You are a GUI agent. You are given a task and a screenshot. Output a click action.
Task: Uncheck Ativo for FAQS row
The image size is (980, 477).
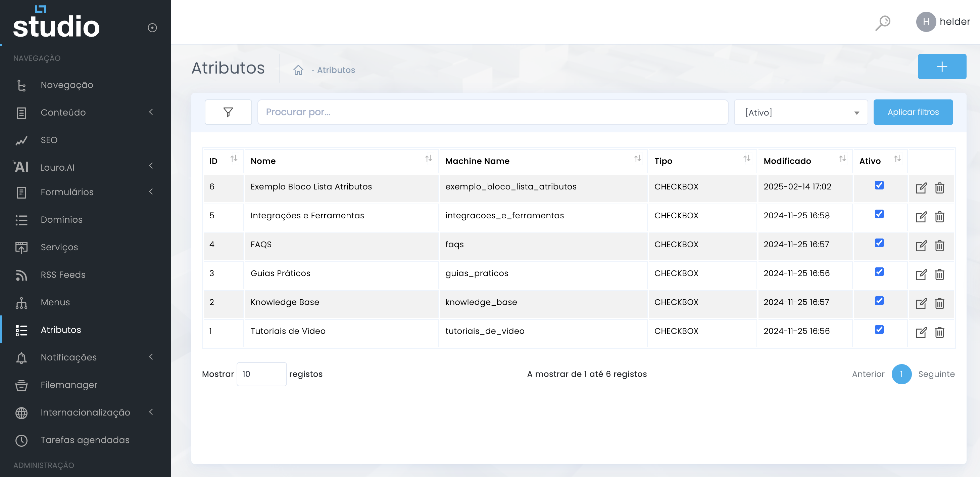[x=879, y=243]
